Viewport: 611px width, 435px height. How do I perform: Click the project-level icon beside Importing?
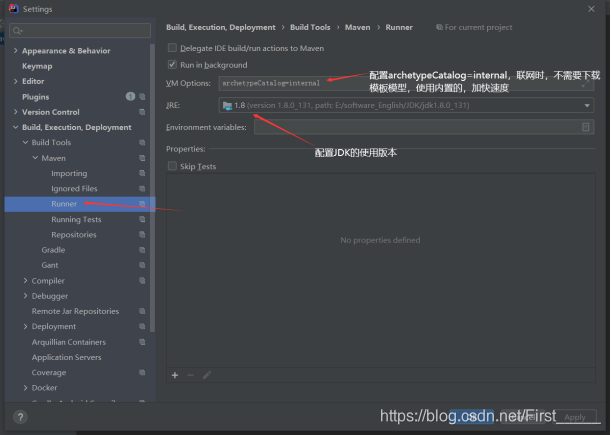pyautogui.click(x=142, y=173)
